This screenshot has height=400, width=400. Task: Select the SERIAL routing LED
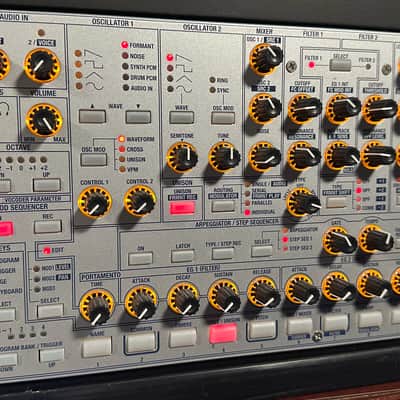click(247, 194)
